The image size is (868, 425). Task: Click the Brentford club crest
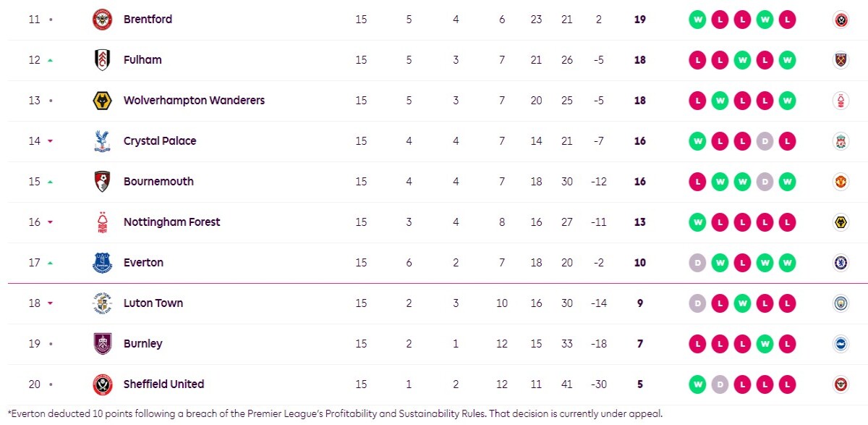[103, 20]
